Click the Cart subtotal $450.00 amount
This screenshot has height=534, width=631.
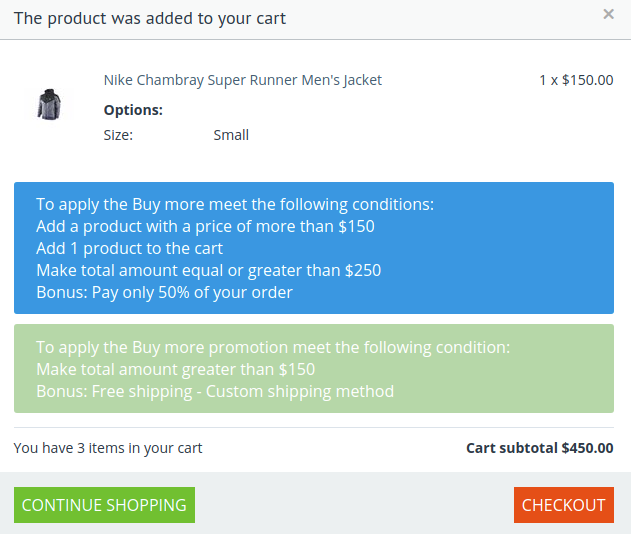tap(540, 448)
